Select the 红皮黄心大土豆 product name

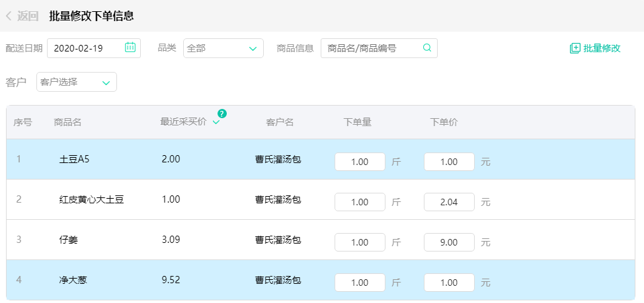pyautogui.click(x=92, y=199)
